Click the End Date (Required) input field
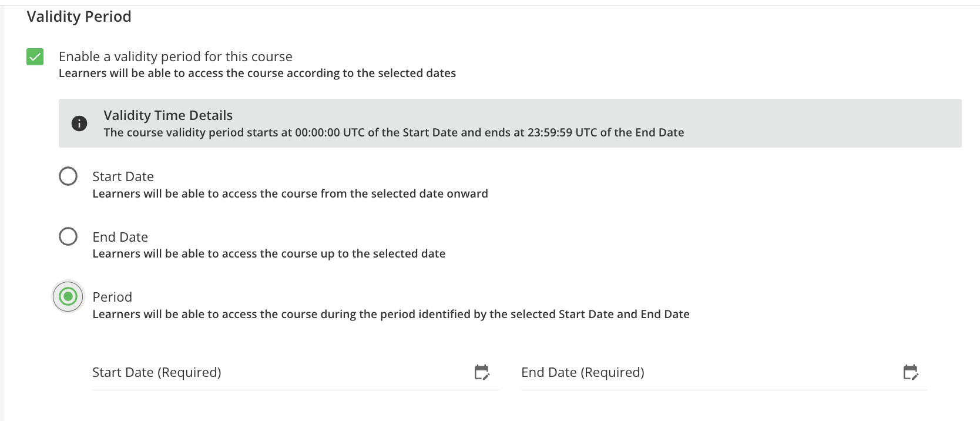The image size is (980, 421). [705, 373]
